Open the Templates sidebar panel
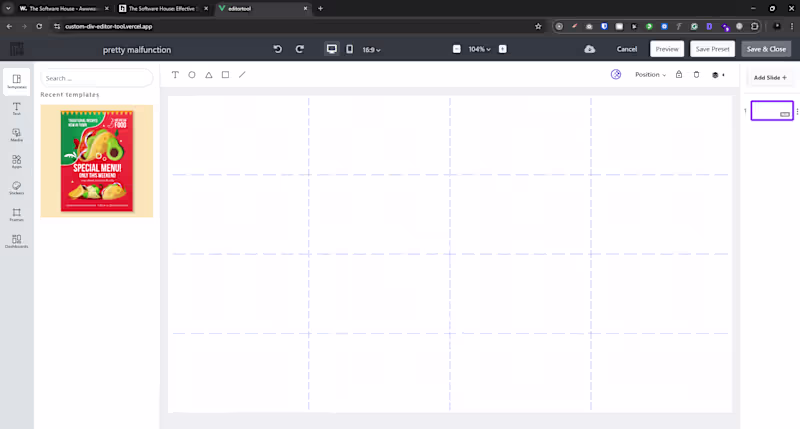Viewport: 800px width, 429px height. click(x=16, y=82)
